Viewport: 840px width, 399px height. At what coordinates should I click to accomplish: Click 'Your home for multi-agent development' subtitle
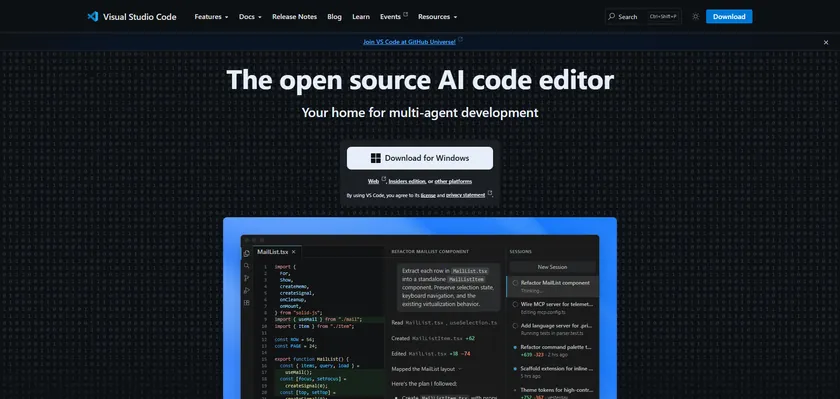[420, 112]
